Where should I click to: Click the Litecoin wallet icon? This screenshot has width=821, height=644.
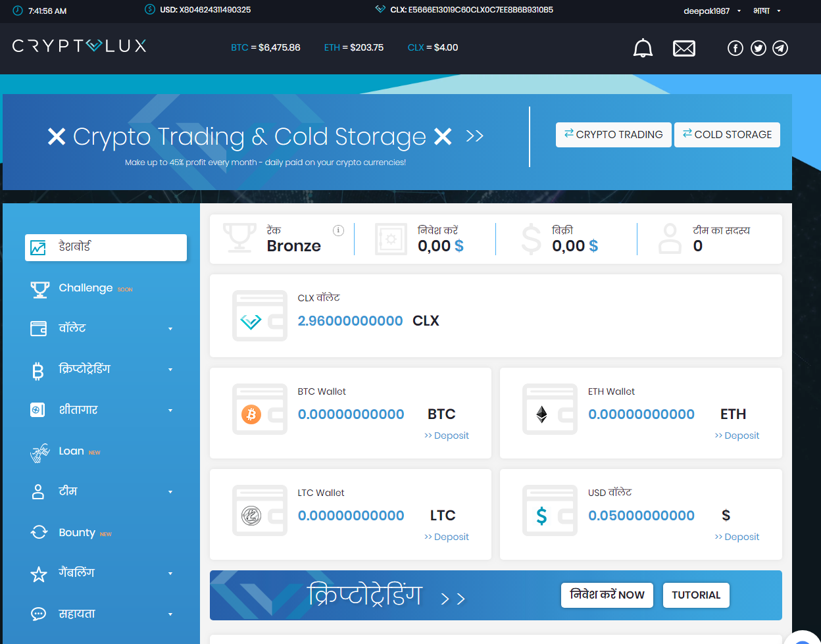coord(259,510)
